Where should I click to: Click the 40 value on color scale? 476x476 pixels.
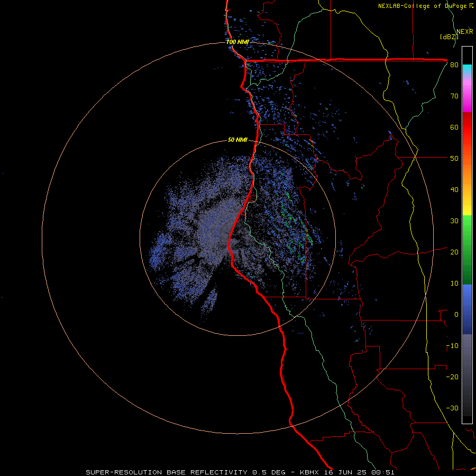click(454, 190)
